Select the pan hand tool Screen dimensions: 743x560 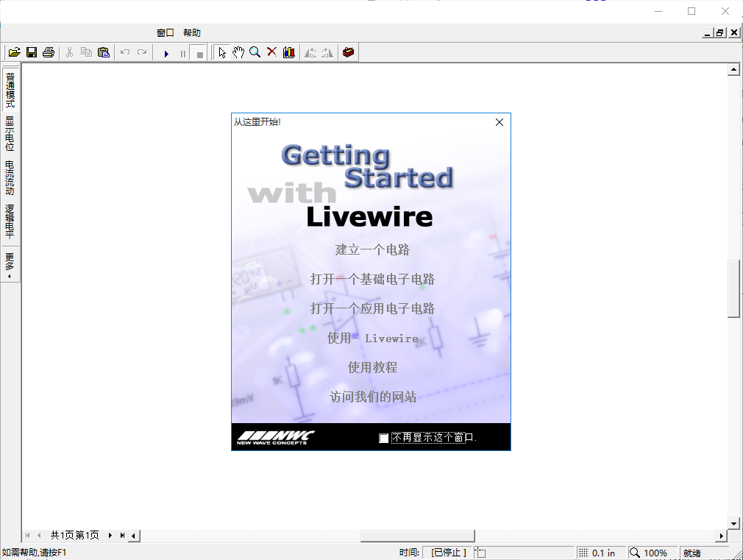(238, 52)
